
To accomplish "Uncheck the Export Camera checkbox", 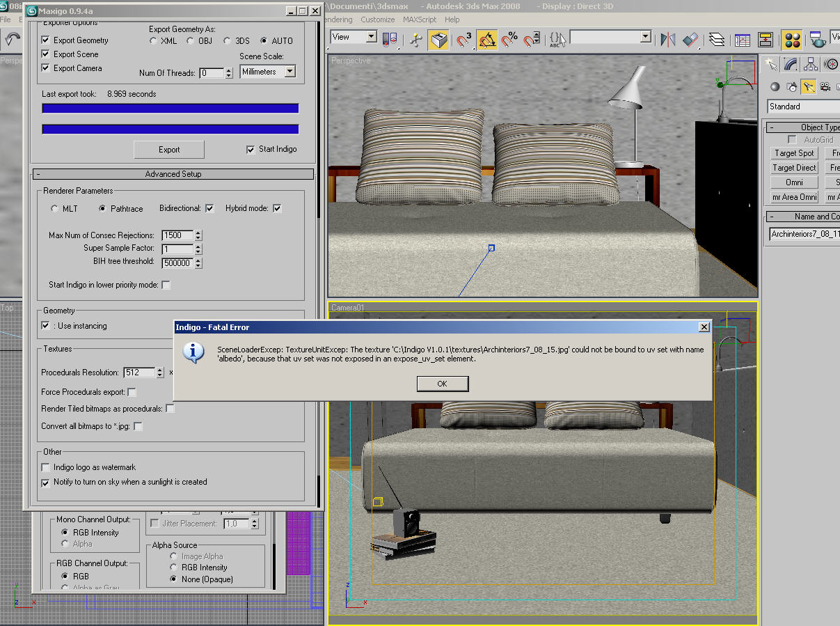I will coord(46,68).
